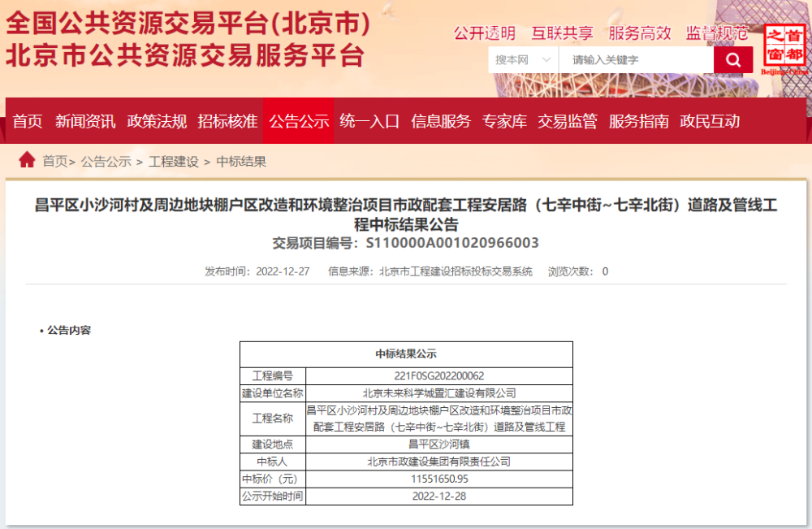The image size is (812, 529).
Task: Click the 公告公示 breadcrumb link
Action: click(x=106, y=162)
